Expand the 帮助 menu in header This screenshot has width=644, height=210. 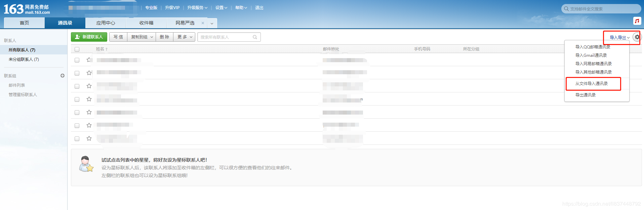241,8
